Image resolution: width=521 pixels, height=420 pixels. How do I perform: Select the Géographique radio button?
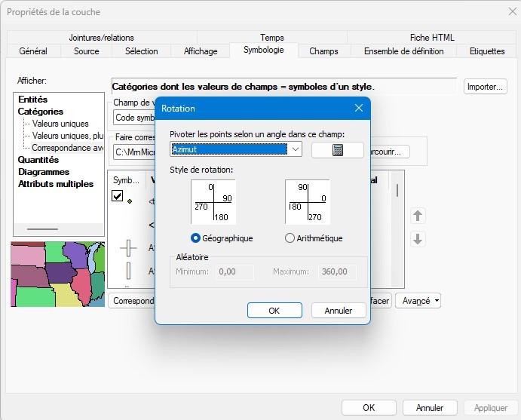[x=196, y=238]
